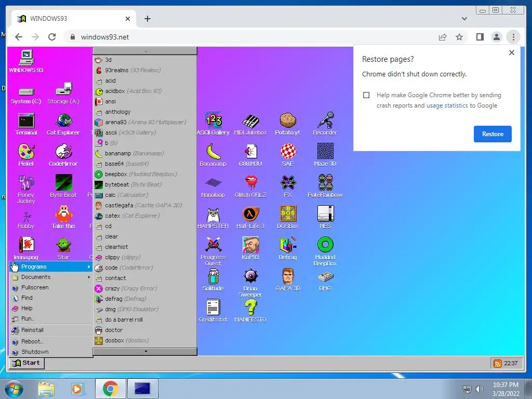Image resolution: width=532 pixels, height=399 pixels.
Task: Launch Cat Explorer from the desktop
Action: coord(63,124)
